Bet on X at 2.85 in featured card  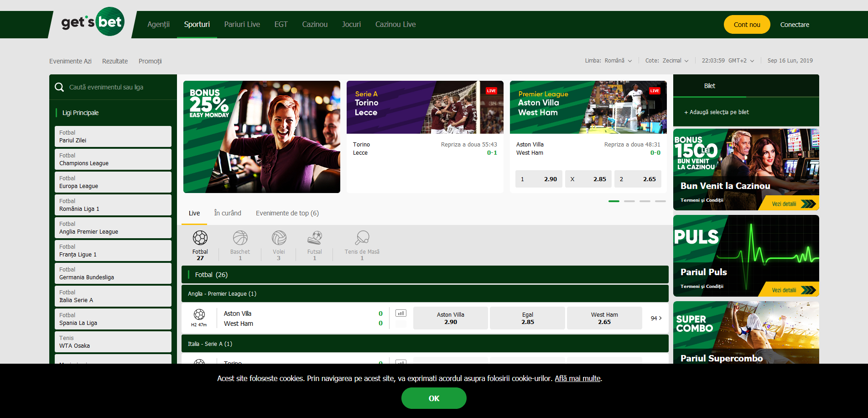click(x=588, y=179)
